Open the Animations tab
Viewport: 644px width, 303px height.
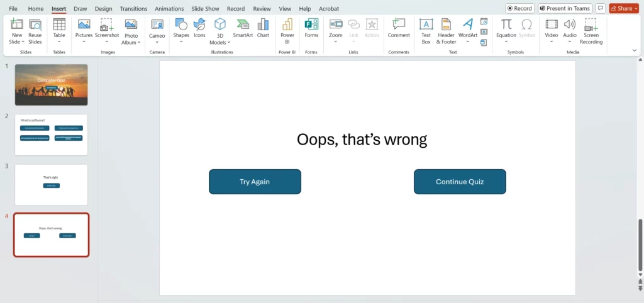[169, 9]
